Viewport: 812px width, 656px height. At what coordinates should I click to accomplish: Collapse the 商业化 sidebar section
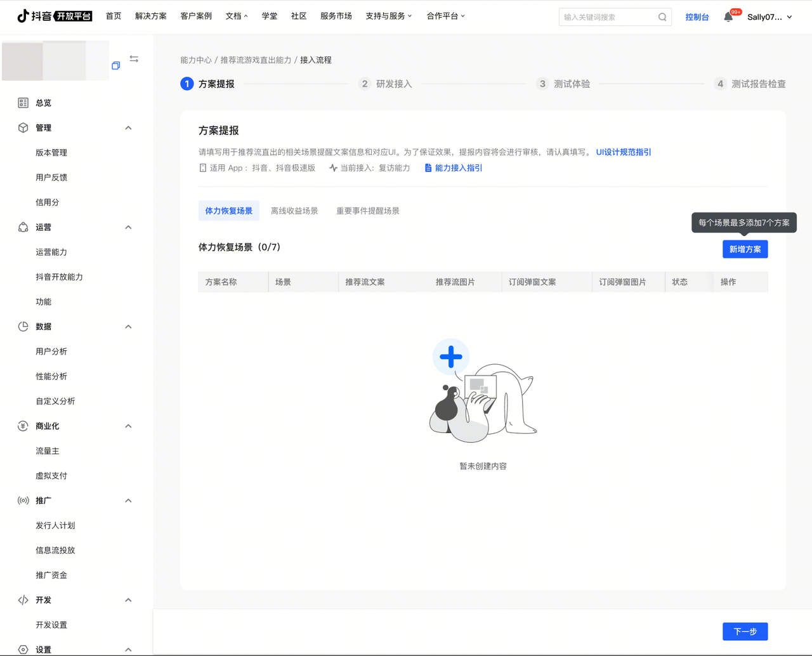(128, 426)
